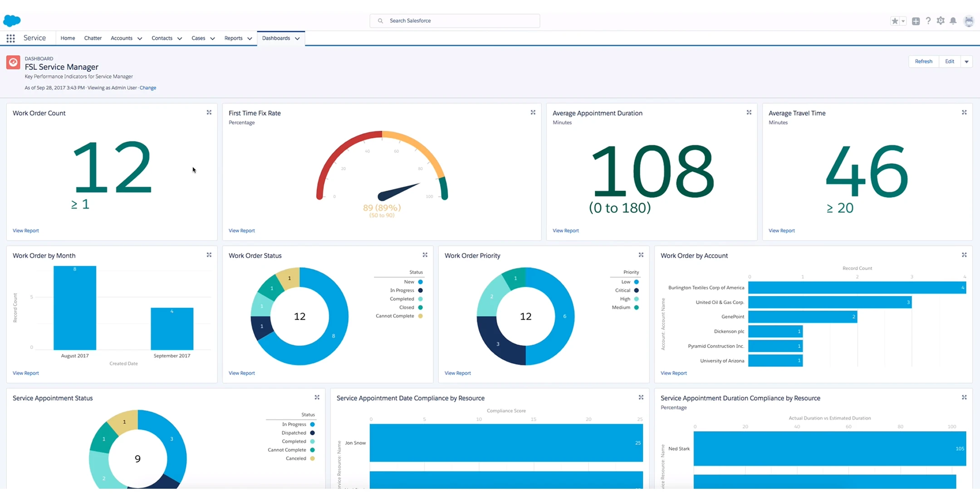Click the United Oil & Gas Corp. bar
The width and height of the screenshot is (980, 501).
point(830,302)
